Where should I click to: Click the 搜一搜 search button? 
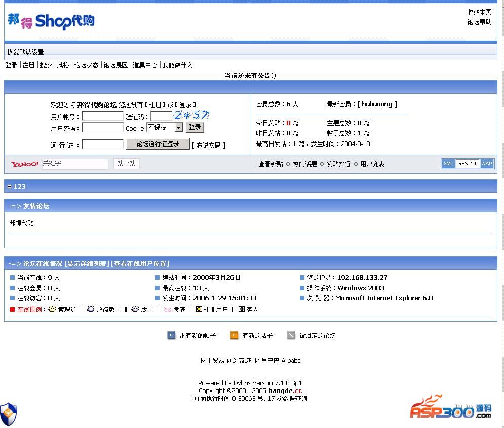click(x=126, y=163)
